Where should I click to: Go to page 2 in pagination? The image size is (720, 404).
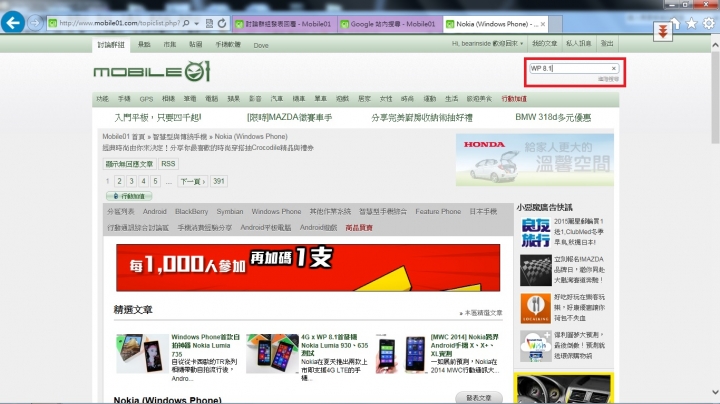coord(119,181)
